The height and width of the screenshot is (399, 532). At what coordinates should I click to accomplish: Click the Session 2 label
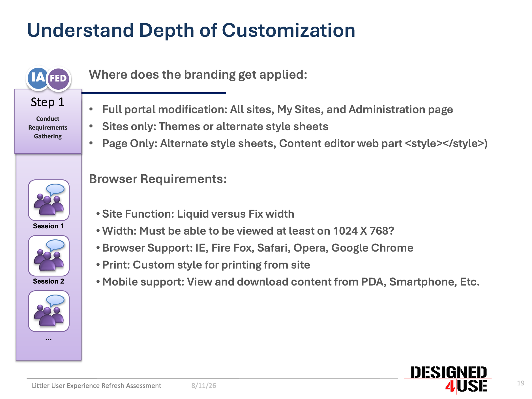coord(48,281)
